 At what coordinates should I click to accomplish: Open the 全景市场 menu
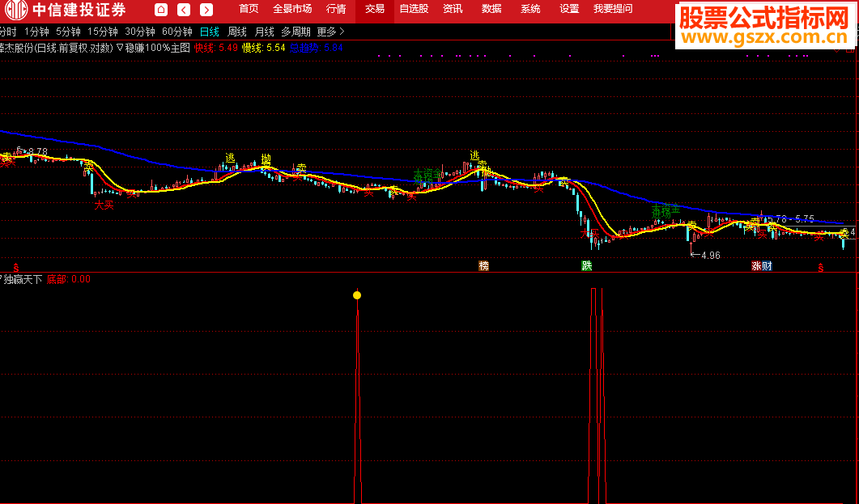(x=292, y=9)
